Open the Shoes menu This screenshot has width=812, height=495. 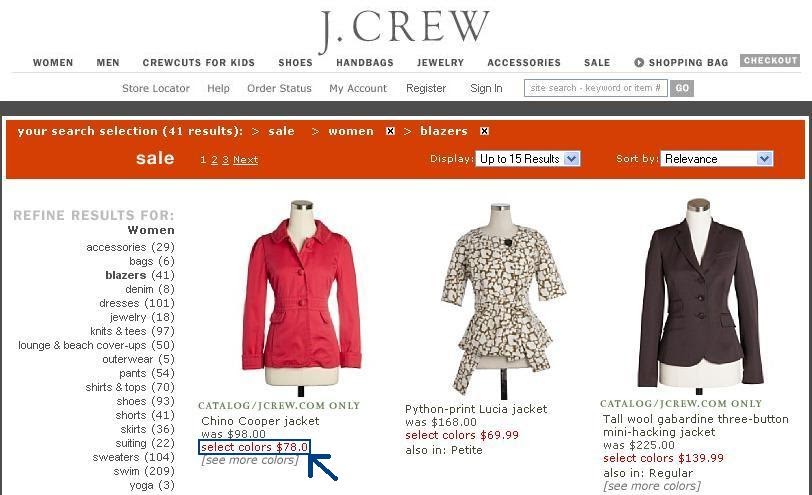pos(295,63)
